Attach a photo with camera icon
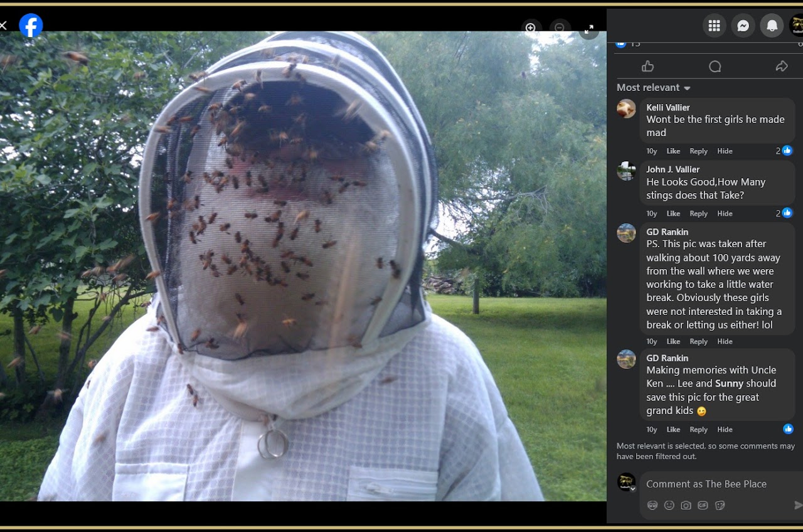The image size is (803, 532). [x=686, y=505]
